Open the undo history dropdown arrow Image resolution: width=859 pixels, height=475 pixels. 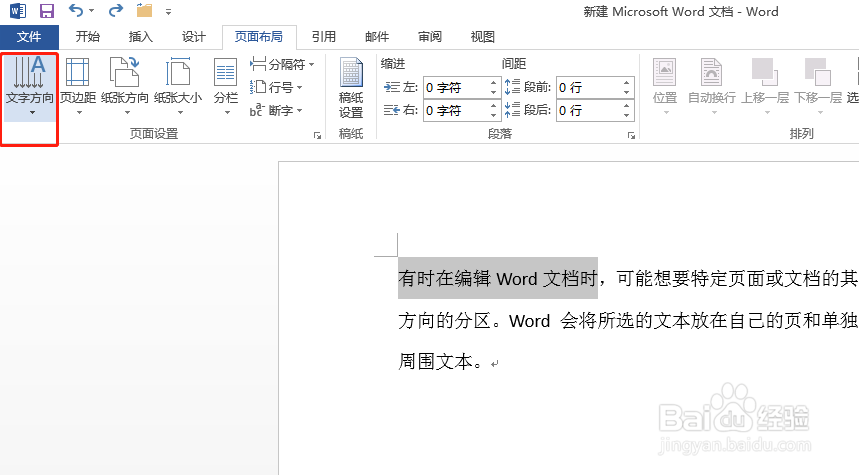[x=91, y=11]
